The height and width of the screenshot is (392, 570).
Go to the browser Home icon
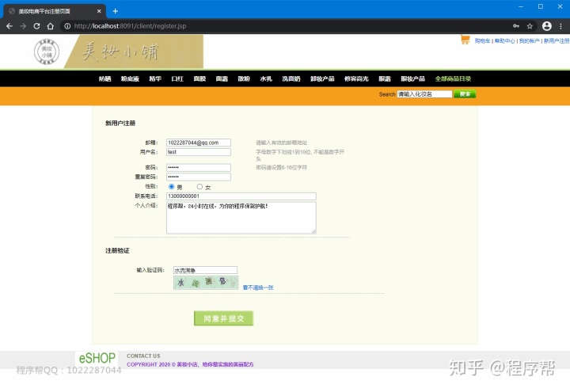point(51,26)
